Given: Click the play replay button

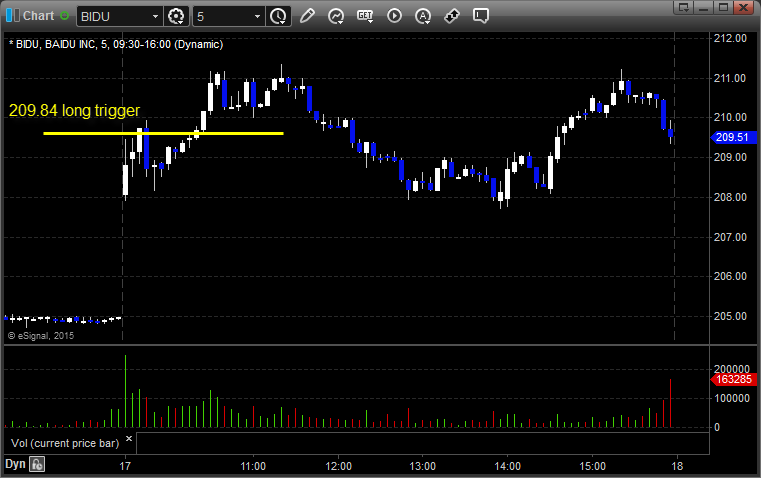Looking at the screenshot, I should (x=394, y=16).
